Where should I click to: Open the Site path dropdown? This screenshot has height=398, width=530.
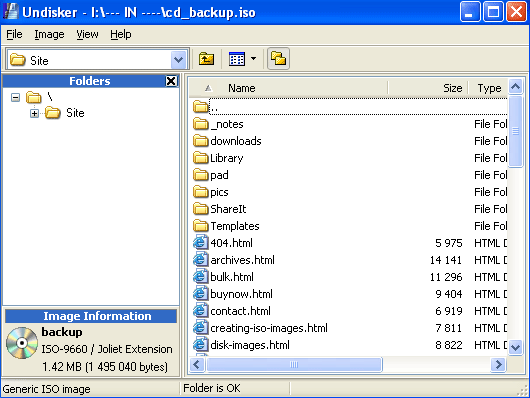178,60
